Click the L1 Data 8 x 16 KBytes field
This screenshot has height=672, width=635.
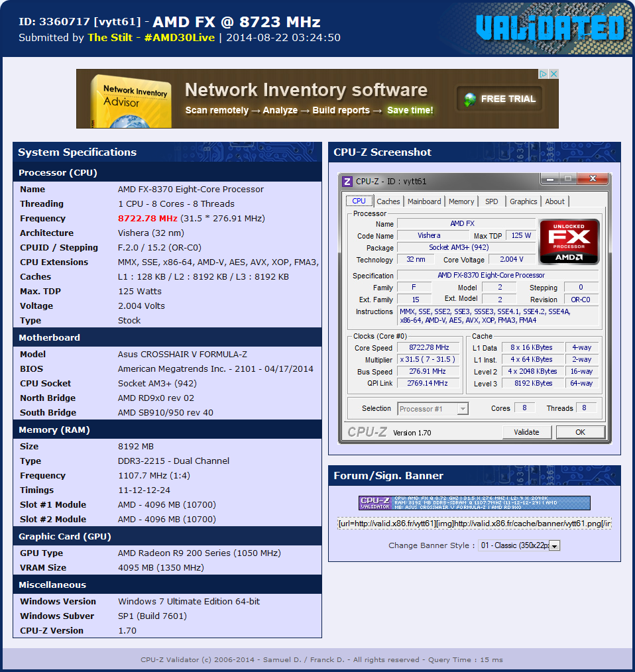pos(533,347)
